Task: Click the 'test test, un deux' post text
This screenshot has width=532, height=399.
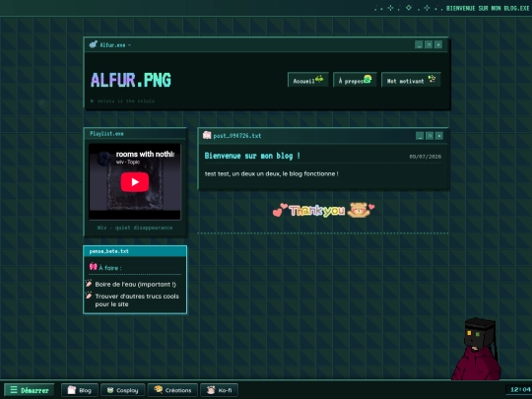Action: (x=272, y=173)
